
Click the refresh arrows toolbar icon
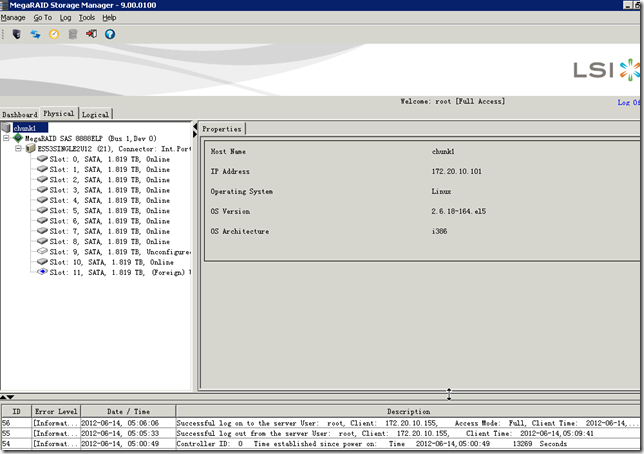[35, 34]
